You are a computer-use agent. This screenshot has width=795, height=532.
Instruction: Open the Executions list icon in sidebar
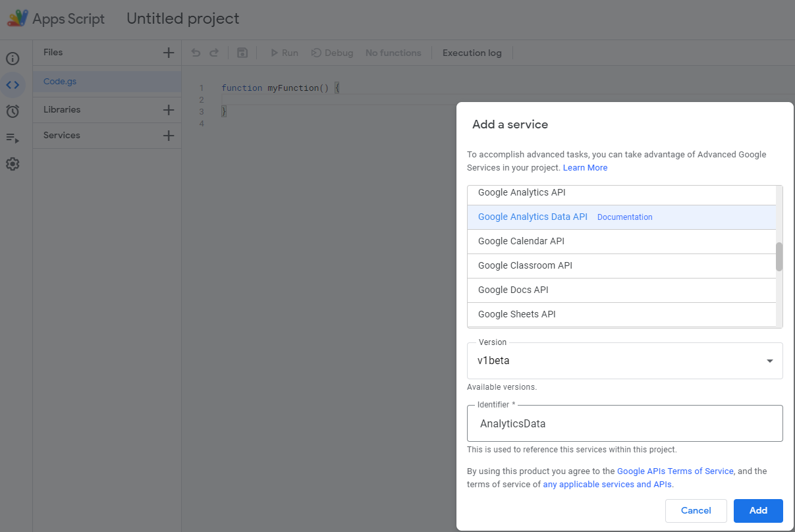[x=13, y=138]
